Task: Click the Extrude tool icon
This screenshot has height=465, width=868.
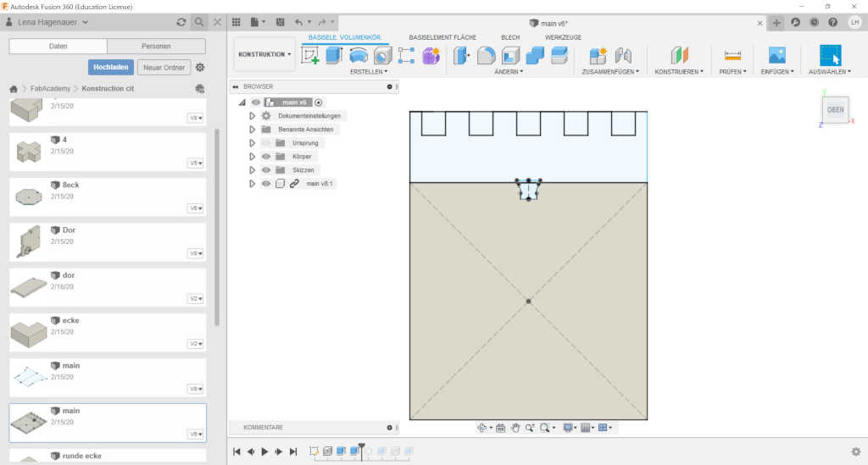Action: (334, 55)
